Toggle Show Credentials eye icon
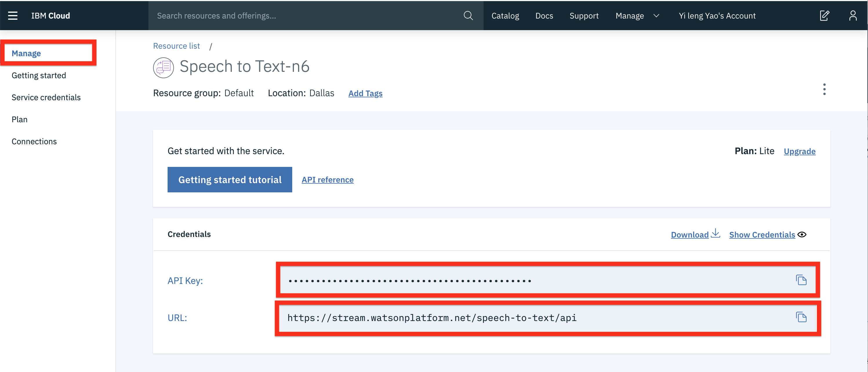The image size is (868, 372). [x=802, y=235]
